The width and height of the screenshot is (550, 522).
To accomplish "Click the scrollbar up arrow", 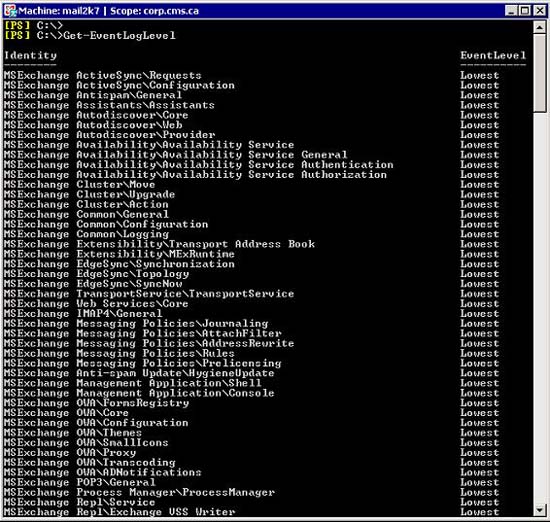I will coord(539,27).
